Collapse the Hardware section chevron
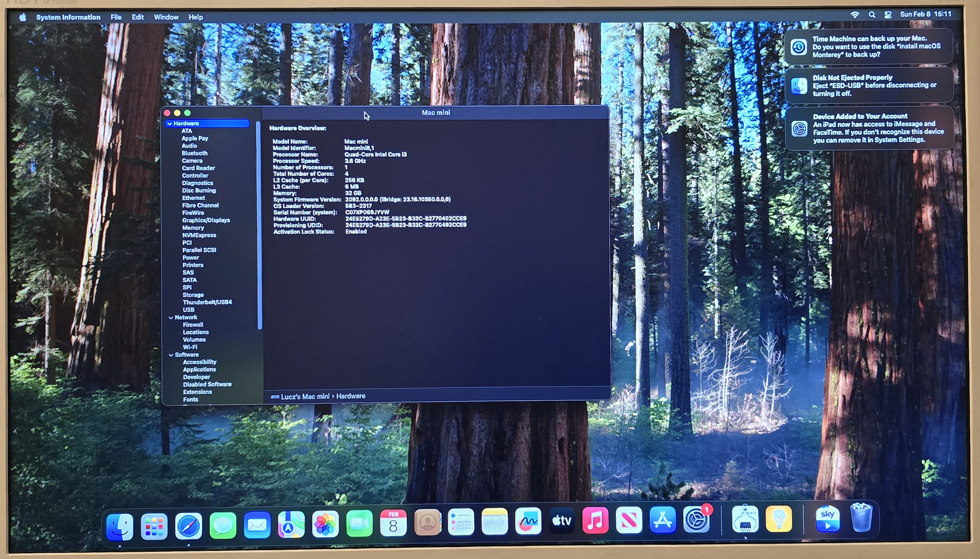Screen dimensions: 980x559 coord(169,124)
